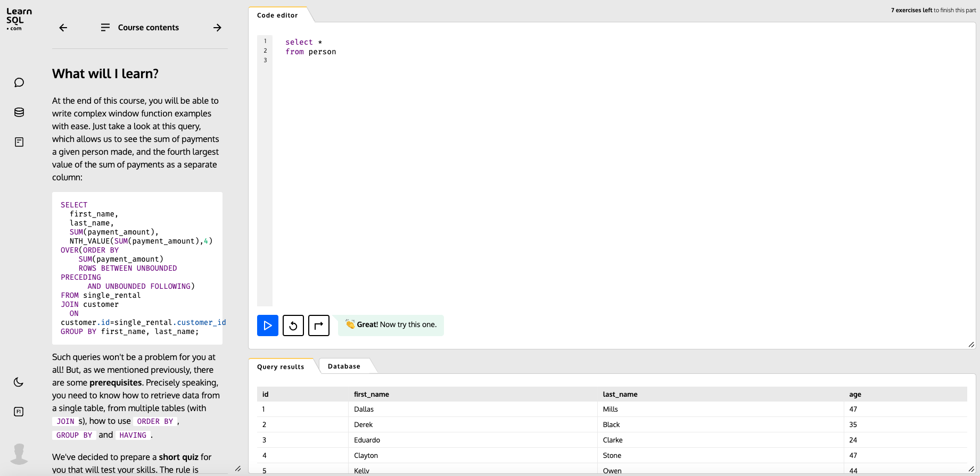
Task: Reset the code editor with reset button
Action: tap(293, 325)
